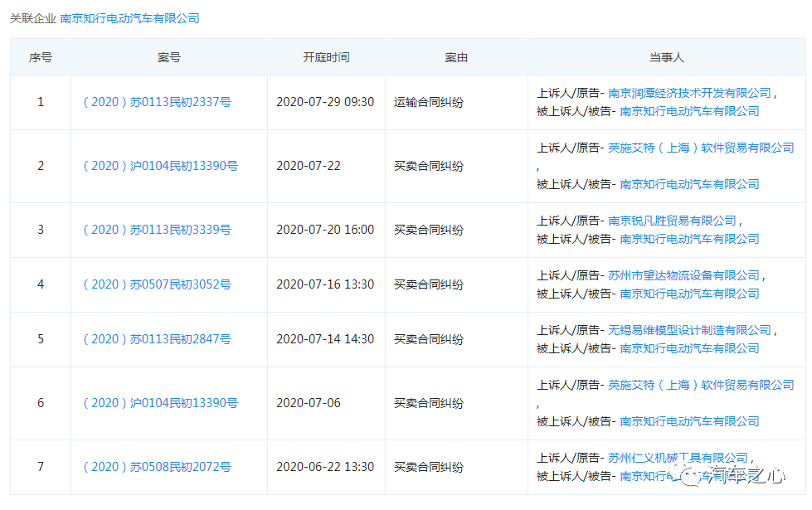Open plaintiff 英施艾特 link in row 6
The height and width of the screenshot is (510, 812).
pos(701,385)
